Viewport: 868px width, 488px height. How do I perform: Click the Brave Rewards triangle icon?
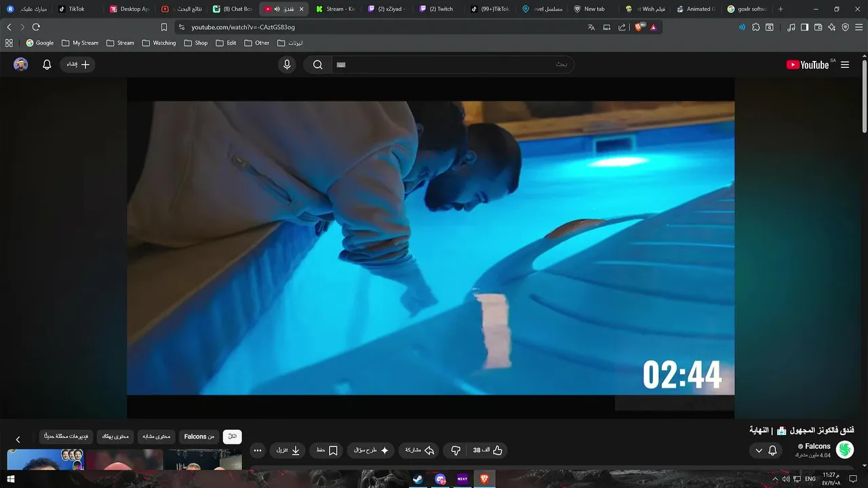coord(653,27)
